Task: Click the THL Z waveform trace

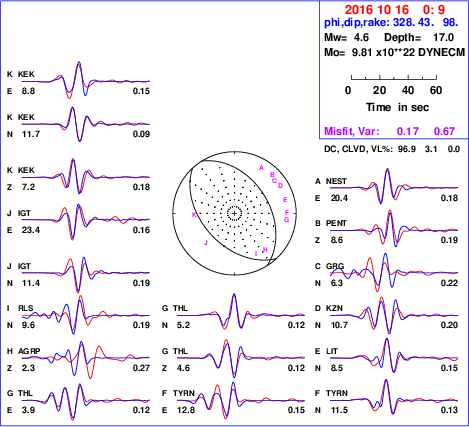Action: [241, 359]
